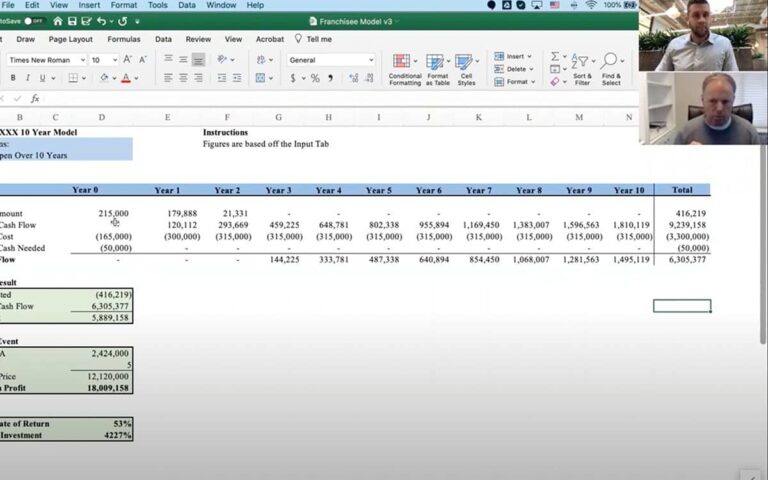Click the Align Left icon
The height and width of the screenshot is (480, 768).
coord(168,77)
